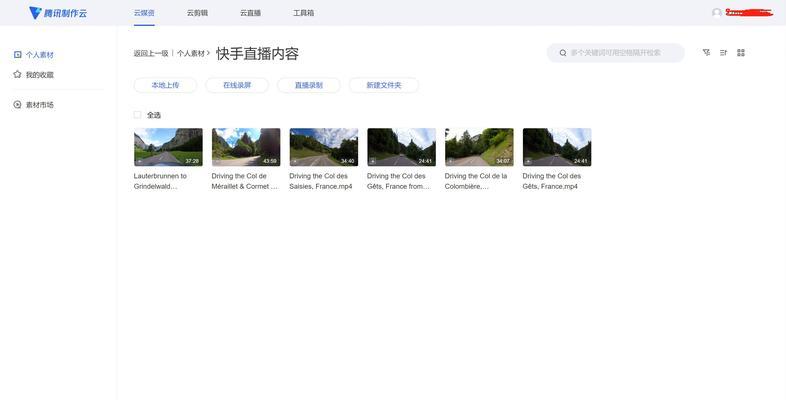This screenshot has width=786, height=400.
Task: Tick the 全选 select-all checkbox
Action: [137, 115]
